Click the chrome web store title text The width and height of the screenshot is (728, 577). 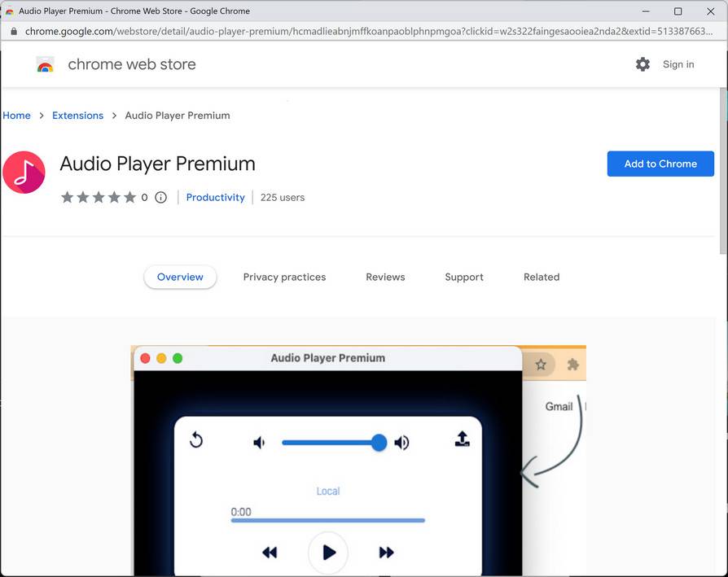(x=132, y=64)
